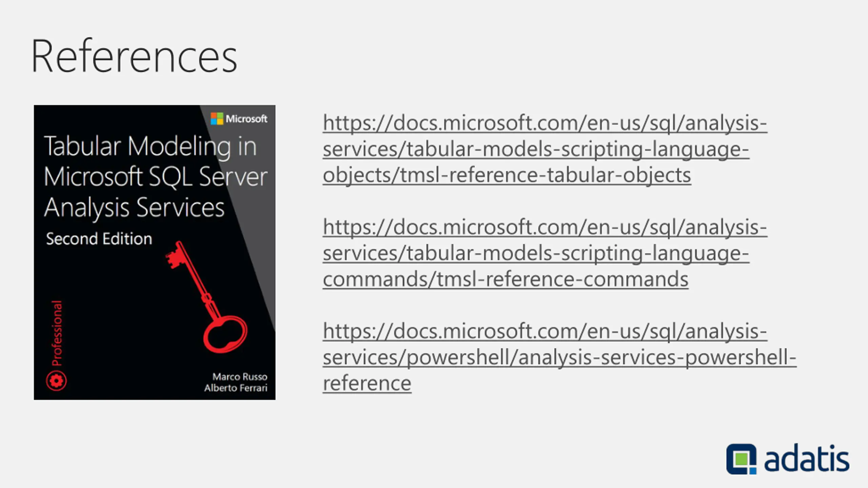The image size is (868, 488).
Task: Click the adatis wordmark text
Action: (x=807, y=459)
